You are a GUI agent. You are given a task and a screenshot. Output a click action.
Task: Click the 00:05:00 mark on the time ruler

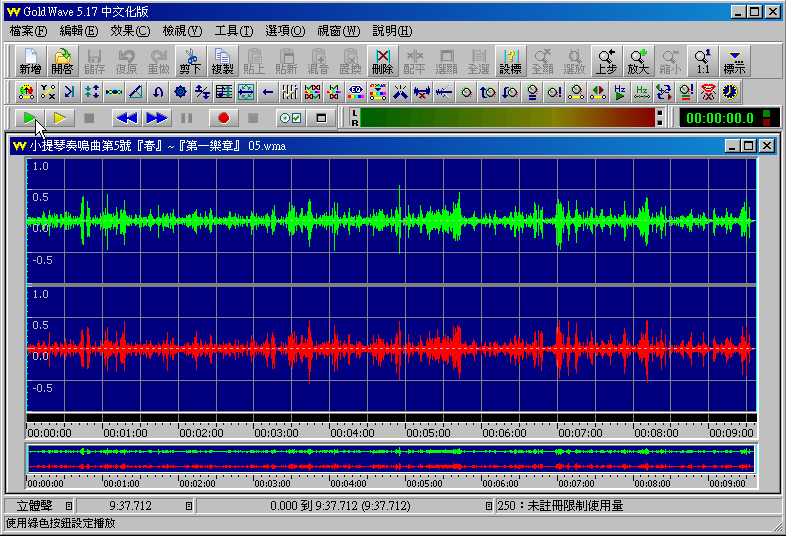(428, 433)
